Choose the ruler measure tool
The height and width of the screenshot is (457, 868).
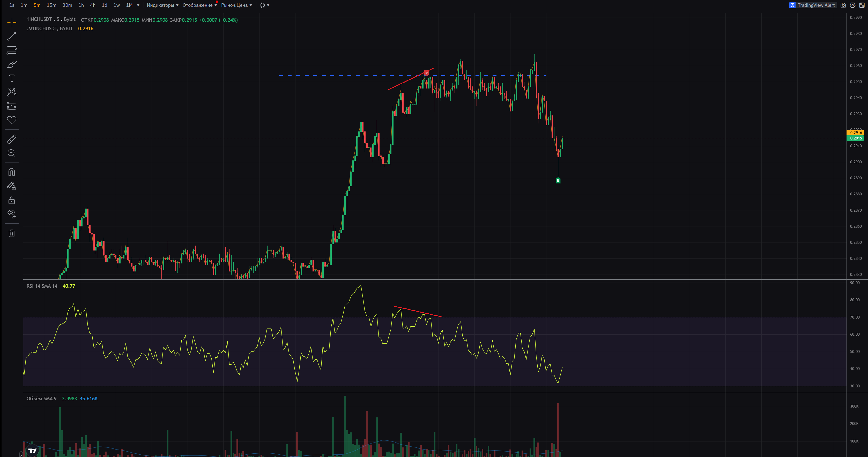pos(11,139)
